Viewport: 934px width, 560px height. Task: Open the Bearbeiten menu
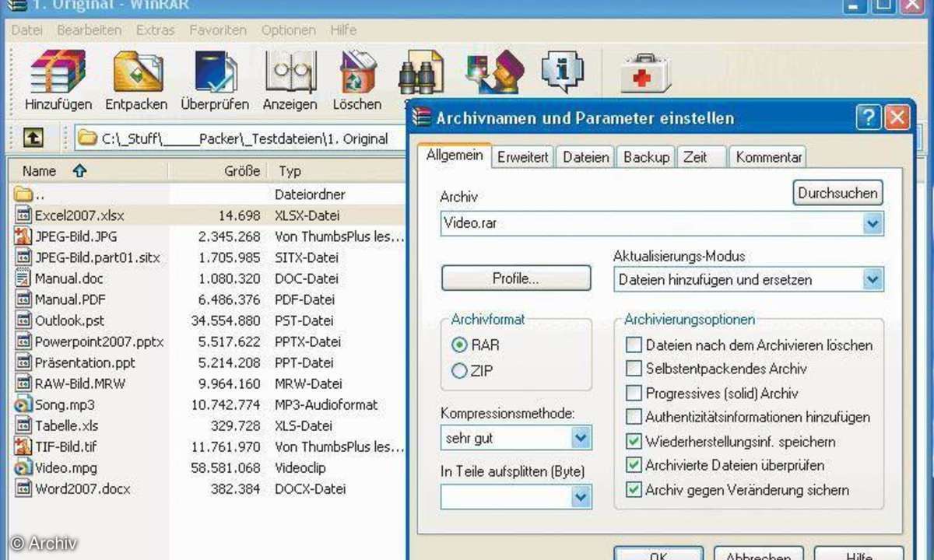tap(90, 30)
